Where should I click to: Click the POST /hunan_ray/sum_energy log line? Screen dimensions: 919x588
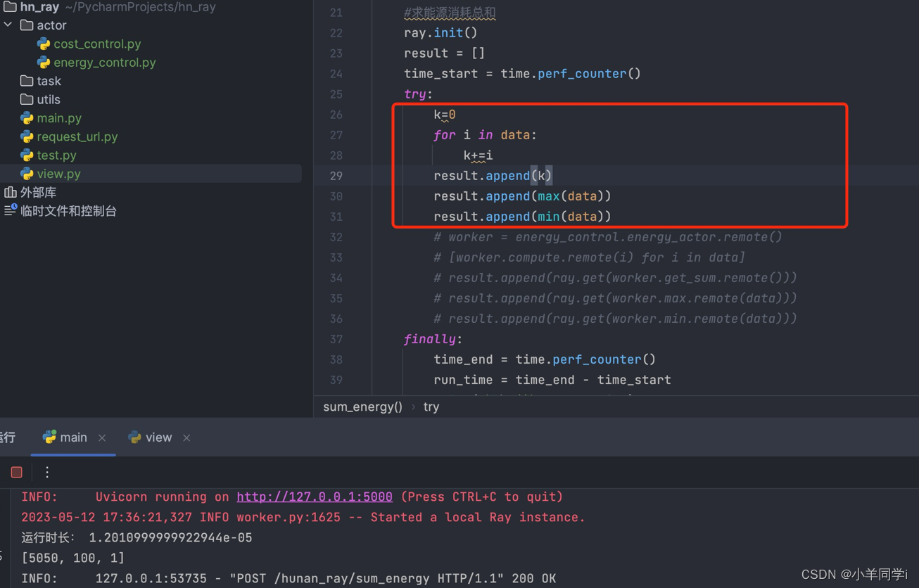click(x=289, y=578)
